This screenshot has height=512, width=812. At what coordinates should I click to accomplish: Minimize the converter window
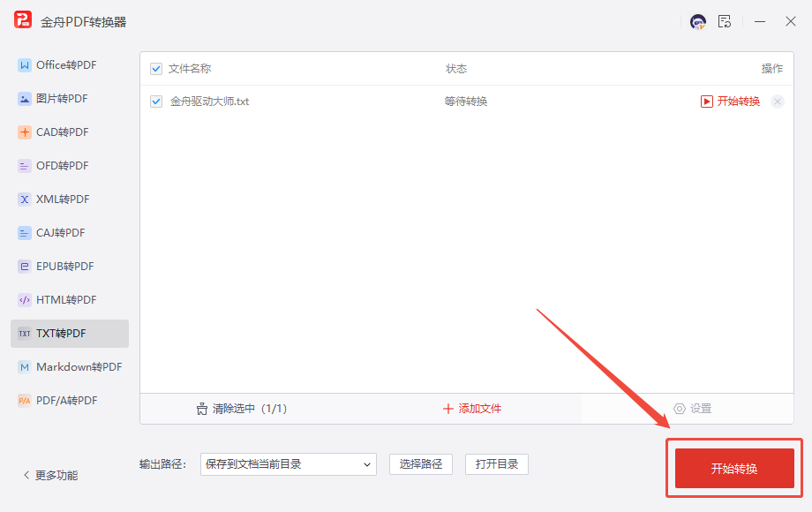tap(760, 22)
